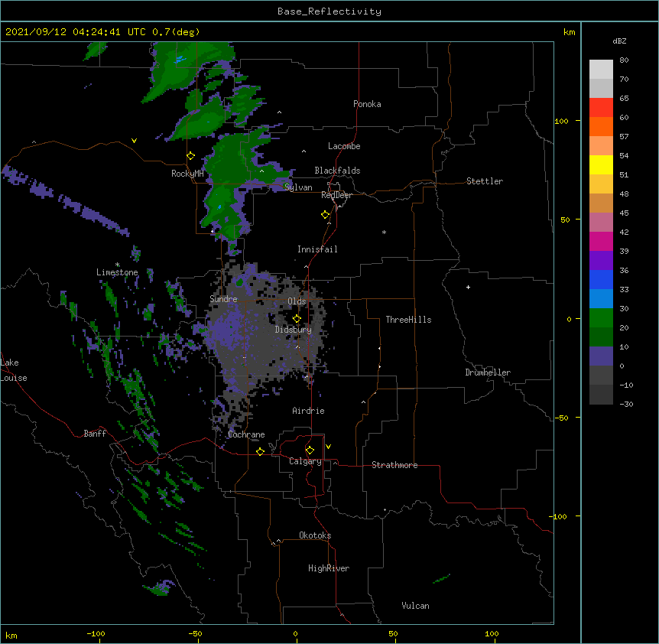The image size is (659, 644).
Task: Click the Base_Reflectivity title text
Action: click(329, 11)
